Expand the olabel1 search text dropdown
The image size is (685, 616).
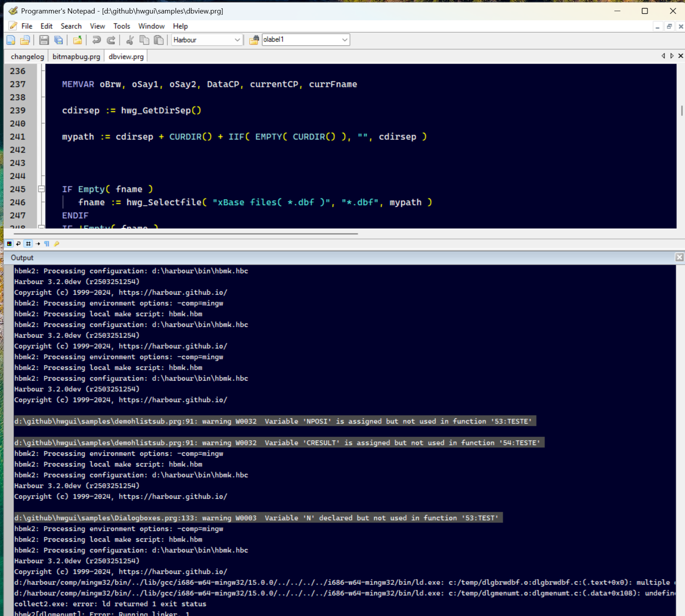pos(344,40)
